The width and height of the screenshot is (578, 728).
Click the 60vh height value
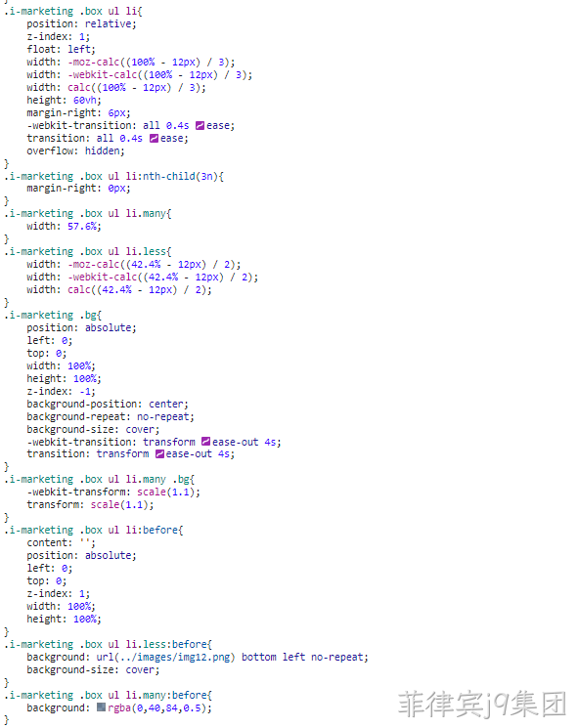tap(85, 101)
